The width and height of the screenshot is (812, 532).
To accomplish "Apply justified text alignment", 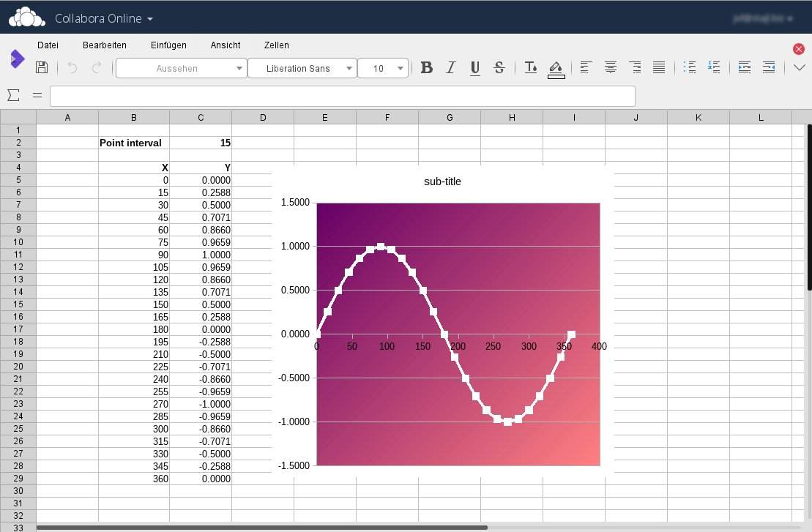I will [x=659, y=67].
